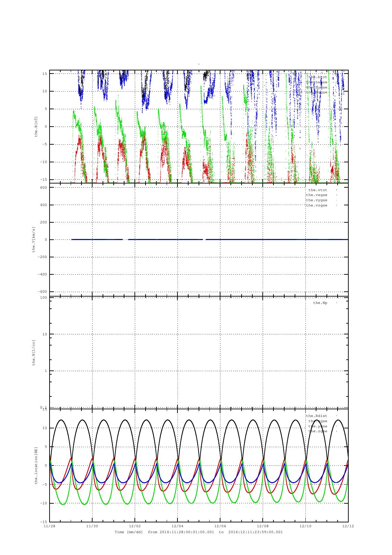Click the 400 tick on velocity axis

click(44, 205)
